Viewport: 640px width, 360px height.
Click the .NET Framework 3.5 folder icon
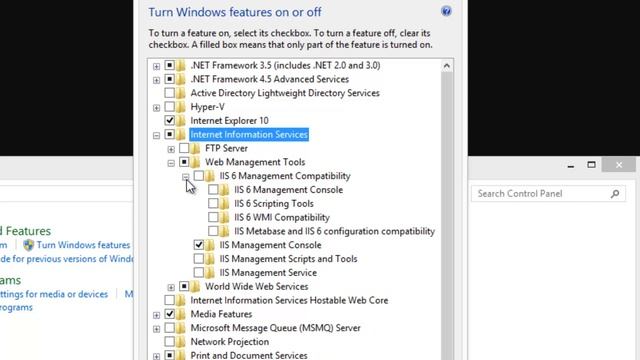tap(181, 65)
